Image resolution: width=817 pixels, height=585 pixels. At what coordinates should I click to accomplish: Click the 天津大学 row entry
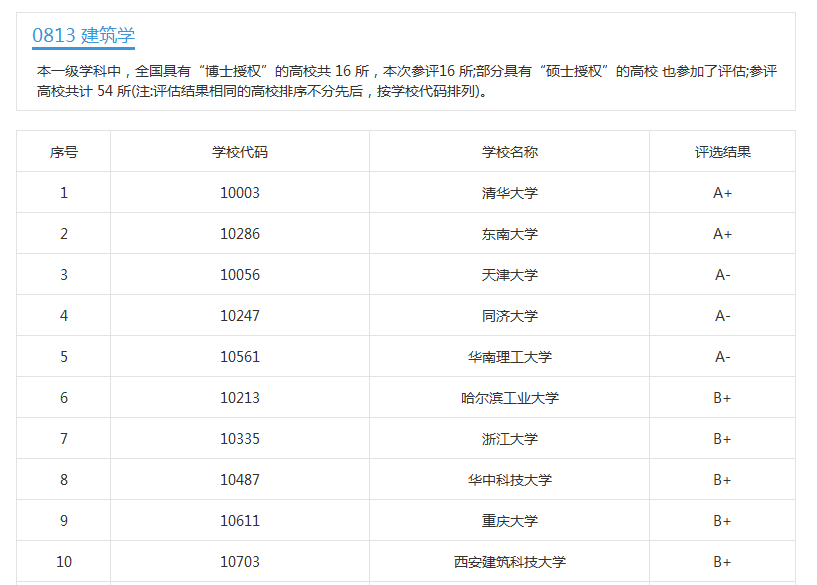click(x=509, y=275)
